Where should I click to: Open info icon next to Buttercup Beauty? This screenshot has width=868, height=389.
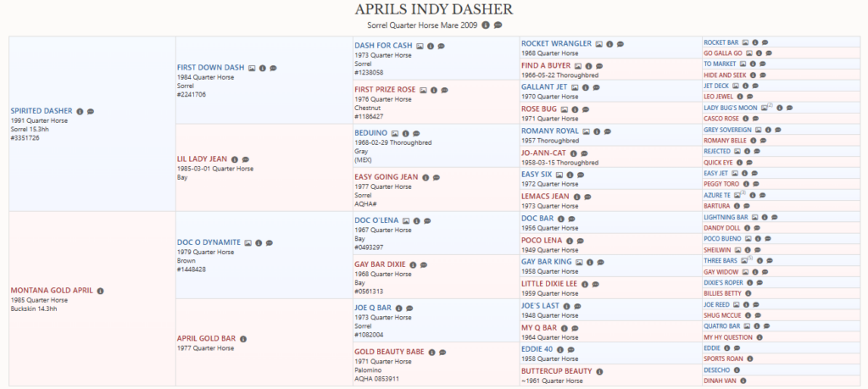pos(599,372)
